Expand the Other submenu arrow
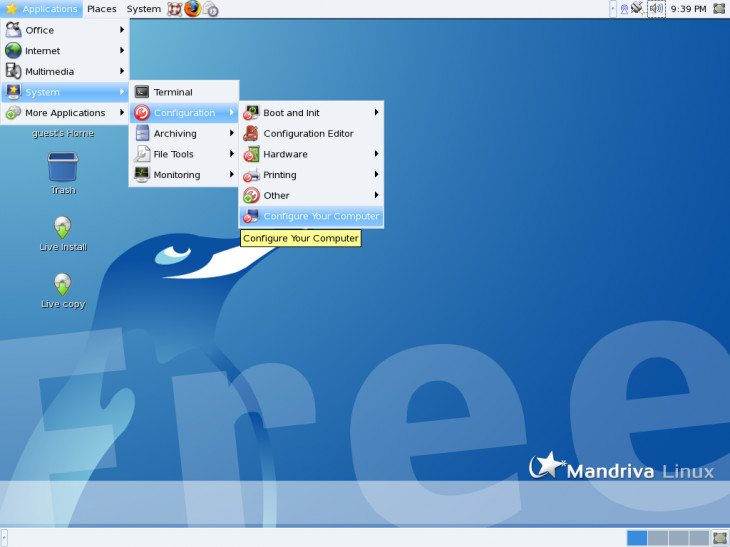Viewport: 730px width, 547px height. point(376,195)
